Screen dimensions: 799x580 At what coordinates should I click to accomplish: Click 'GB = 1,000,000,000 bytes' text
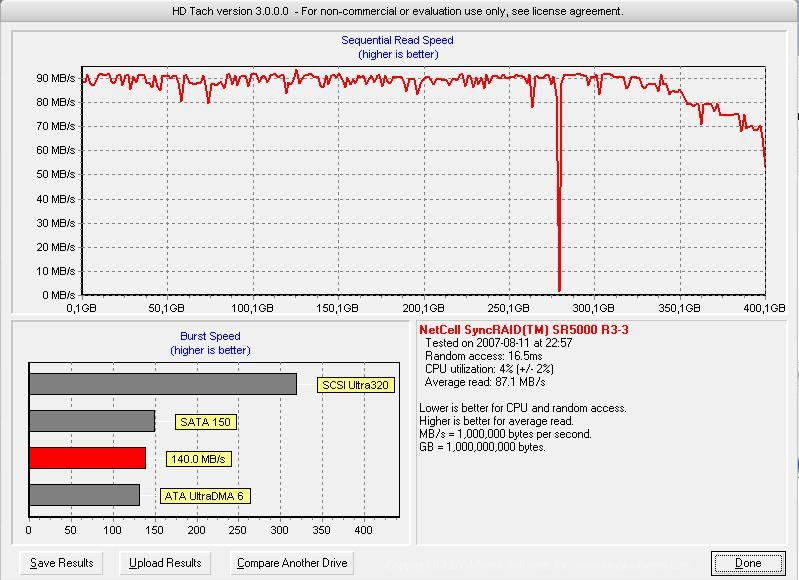click(482, 447)
